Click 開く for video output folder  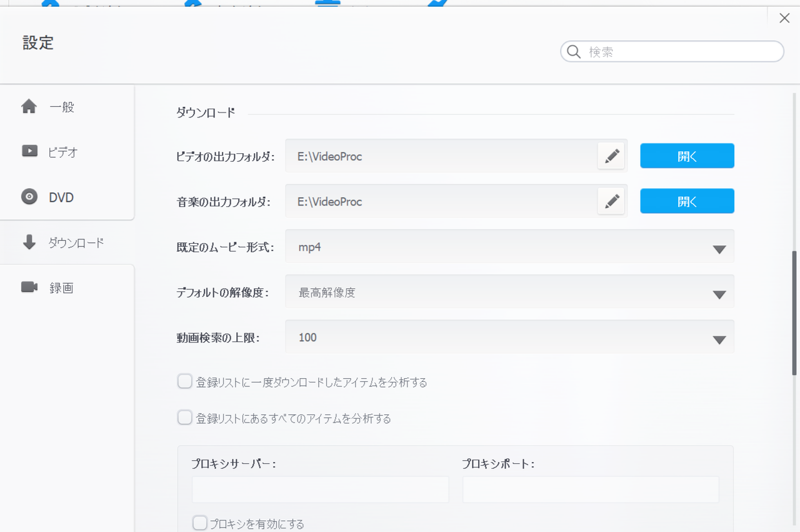(x=687, y=156)
